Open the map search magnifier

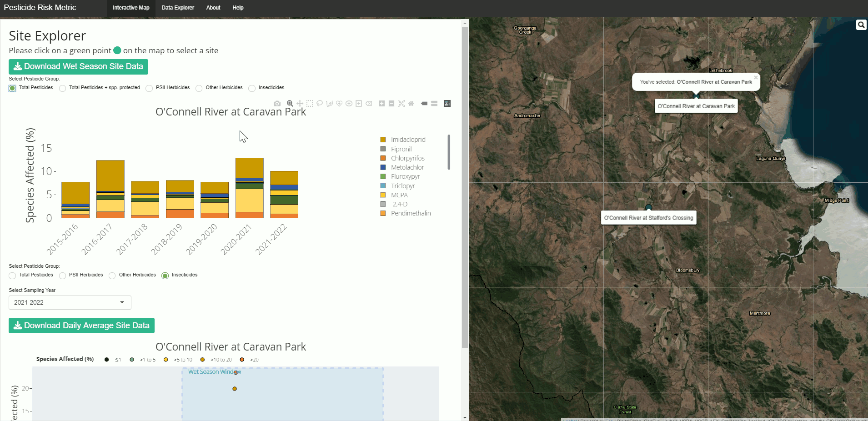[x=861, y=25]
